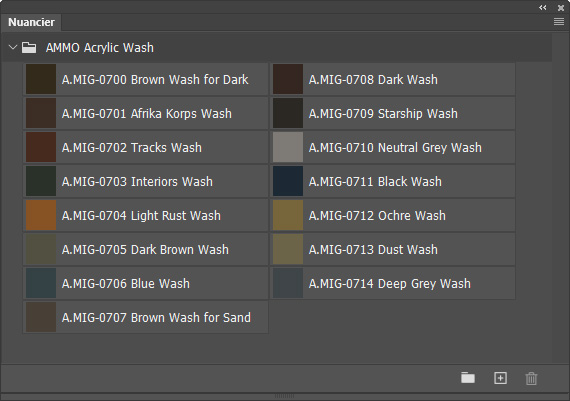
Task: Click the 'A.MIG-0702 Tracks Wash' label
Action: point(132,148)
